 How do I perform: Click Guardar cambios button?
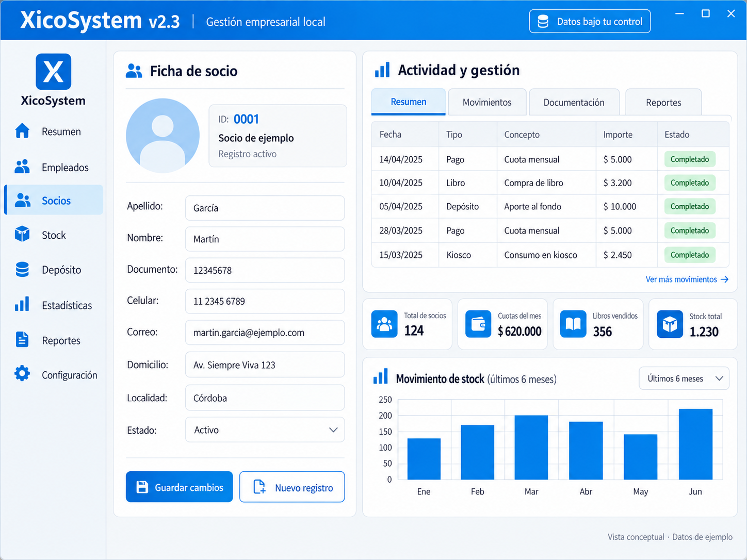coord(180,487)
